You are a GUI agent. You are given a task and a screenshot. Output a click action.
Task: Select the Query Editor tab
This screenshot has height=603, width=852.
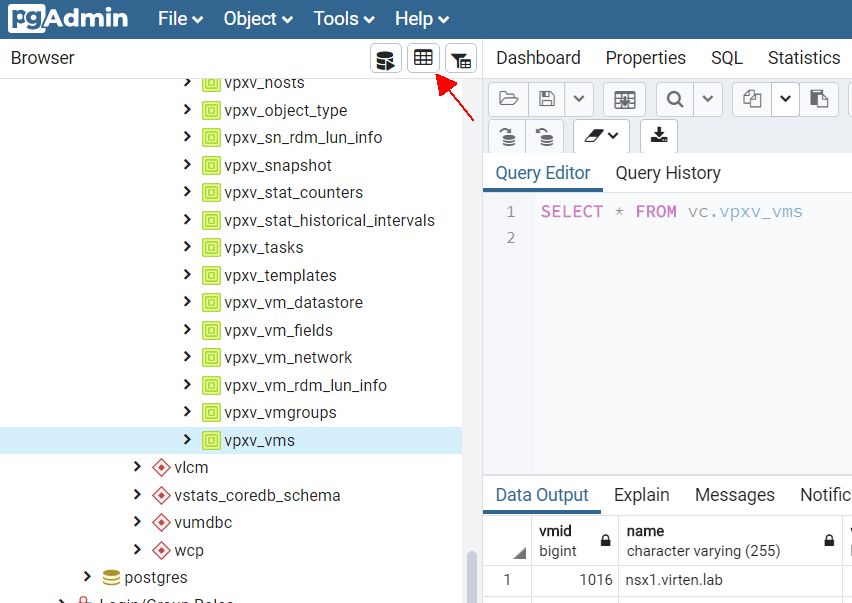click(x=543, y=173)
